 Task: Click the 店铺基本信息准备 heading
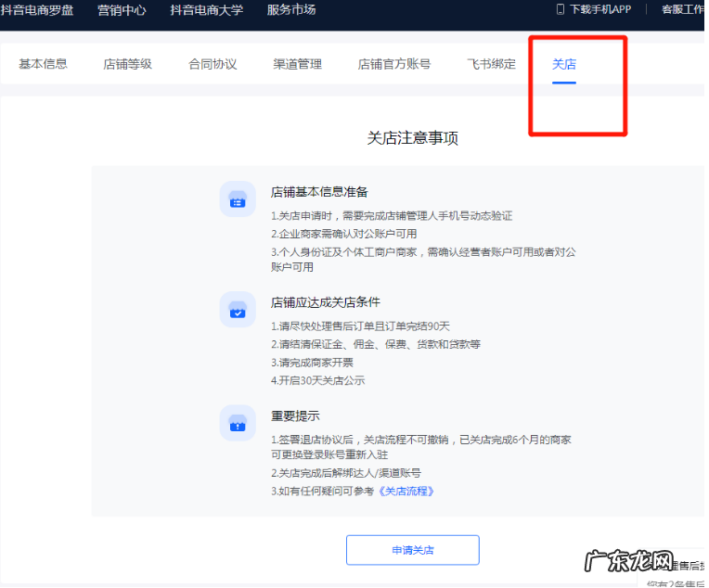[x=319, y=192]
